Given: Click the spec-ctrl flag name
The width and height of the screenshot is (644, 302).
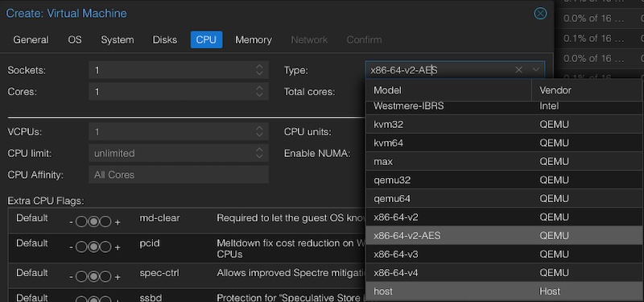Looking at the screenshot, I should (x=159, y=273).
